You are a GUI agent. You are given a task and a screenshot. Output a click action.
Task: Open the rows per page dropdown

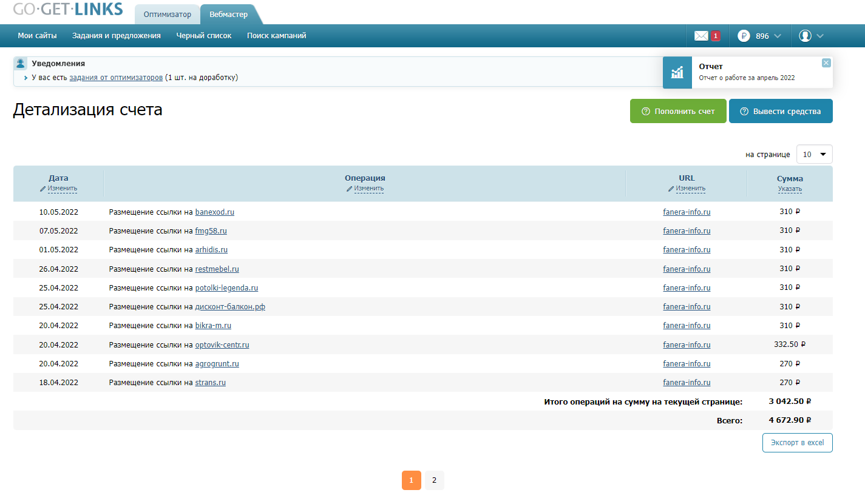[x=814, y=155]
